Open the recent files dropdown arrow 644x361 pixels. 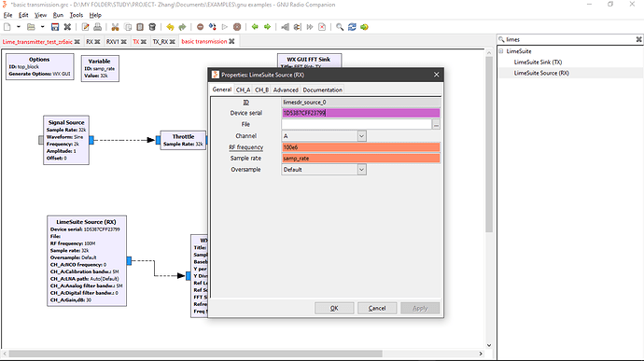pyautogui.click(x=42, y=27)
